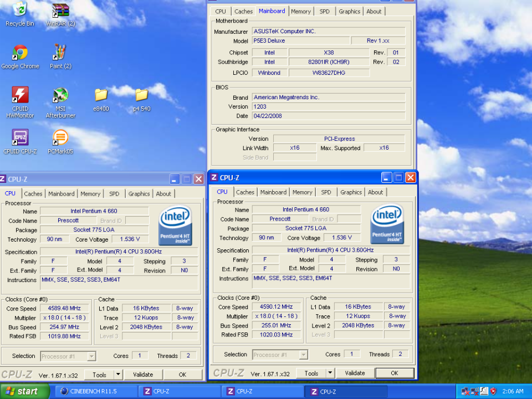Open the Recycle Bin desktop icon
The width and height of the screenshot is (532, 399).
tap(20, 14)
